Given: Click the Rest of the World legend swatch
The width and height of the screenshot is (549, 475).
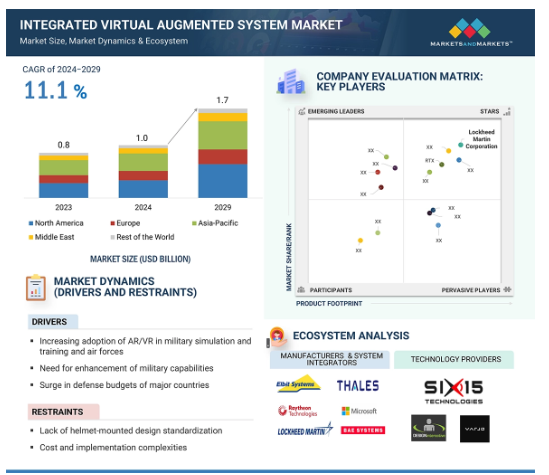Looking at the screenshot, I should (x=112, y=237).
